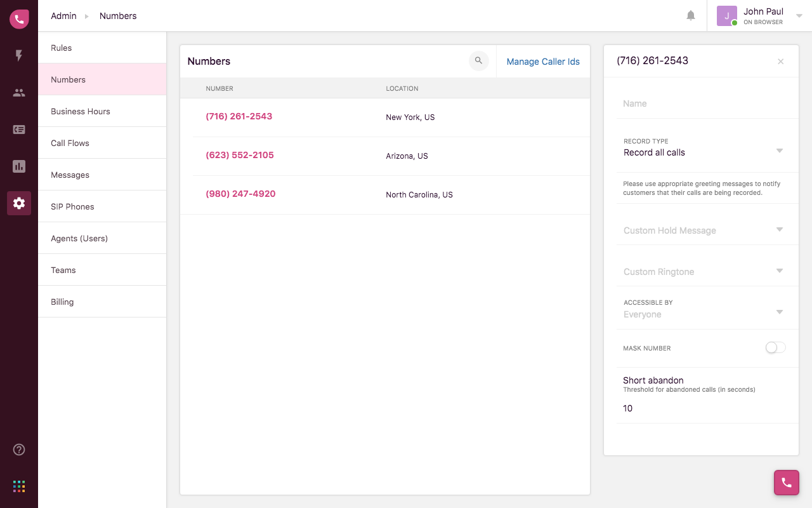Select SIP Phones in the admin menu

pos(102,206)
